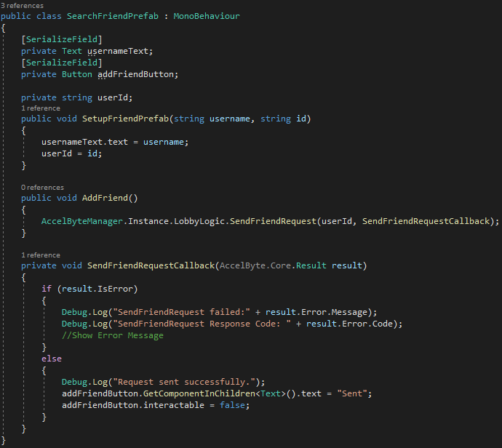Open the "3 references" CodeLens above the class
Image resolution: width=502 pixels, height=448 pixels.
[x=23, y=5]
